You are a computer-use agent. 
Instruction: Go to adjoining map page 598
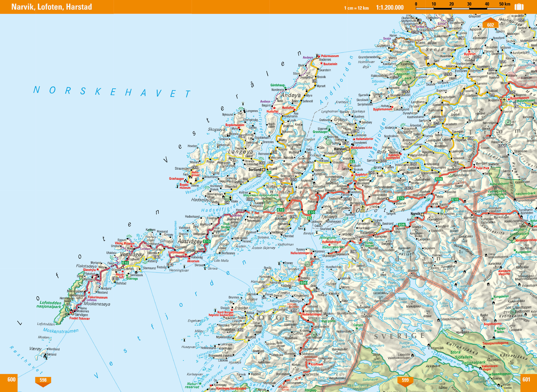coord(43,380)
